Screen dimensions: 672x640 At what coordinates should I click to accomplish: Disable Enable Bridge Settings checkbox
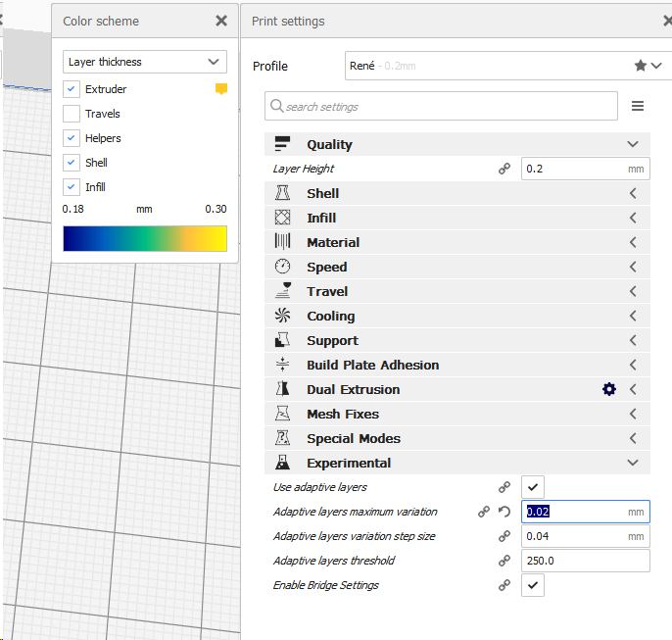tap(533, 585)
